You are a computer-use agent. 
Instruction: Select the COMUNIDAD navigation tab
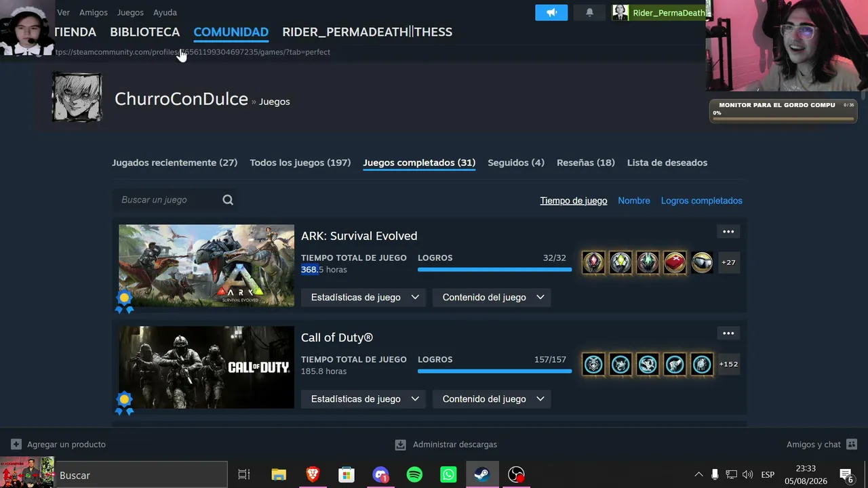(x=231, y=32)
